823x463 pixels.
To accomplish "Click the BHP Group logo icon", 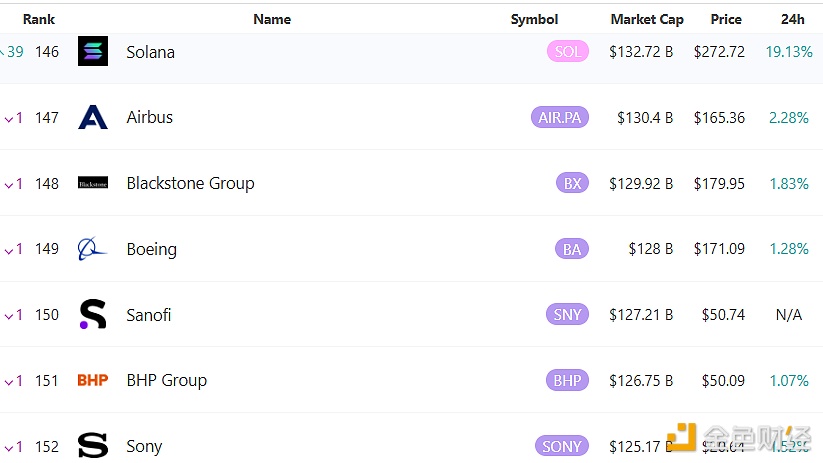I will [x=93, y=381].
